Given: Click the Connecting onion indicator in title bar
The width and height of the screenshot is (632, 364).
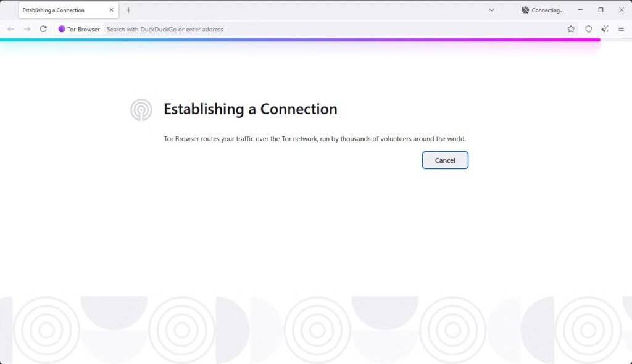Looking at the screenshot, I should (x=541, y=10).
